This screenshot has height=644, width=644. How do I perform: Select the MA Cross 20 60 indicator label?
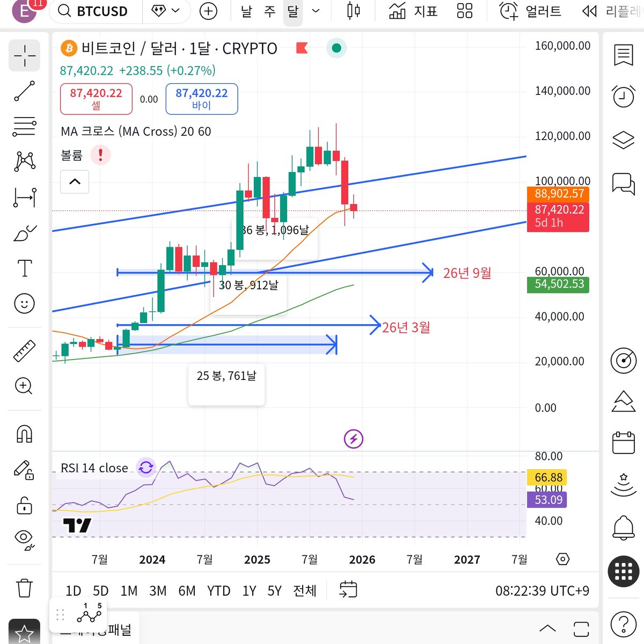pos(136,131)
